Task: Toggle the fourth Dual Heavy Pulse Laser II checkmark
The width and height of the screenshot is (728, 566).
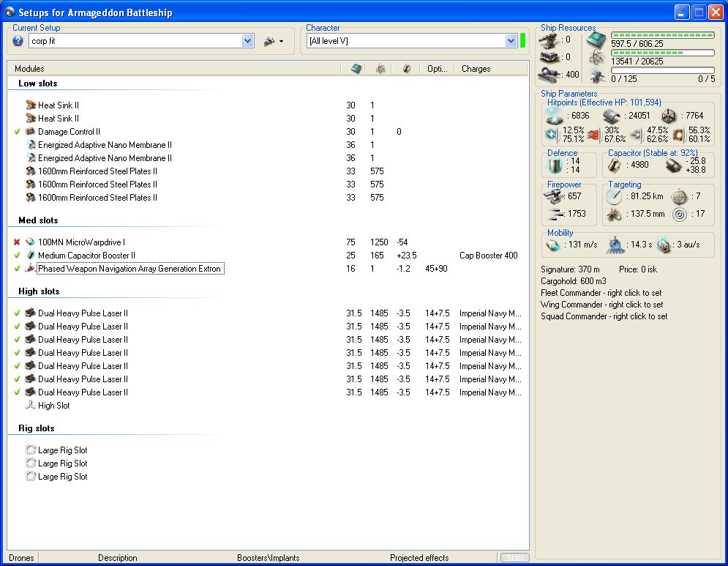Action: point(17,353)
